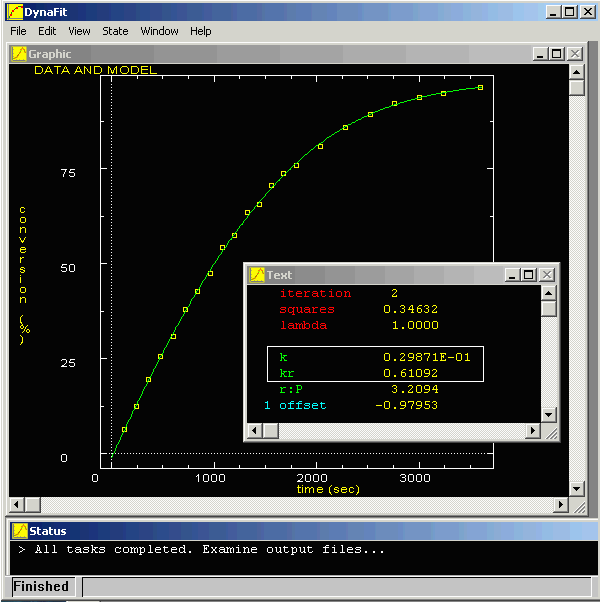Click the y-axis label 75
This screenshot has width=600, height=602.
[68, 173]
